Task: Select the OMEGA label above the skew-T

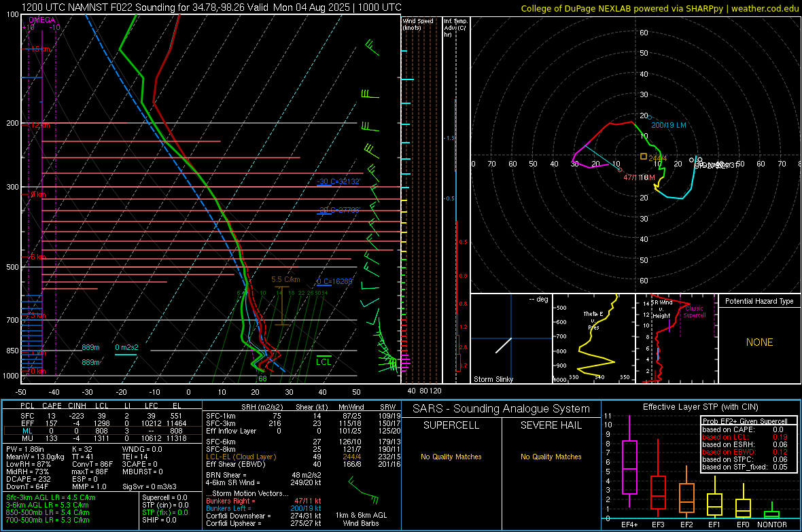Action: [42, 20]
